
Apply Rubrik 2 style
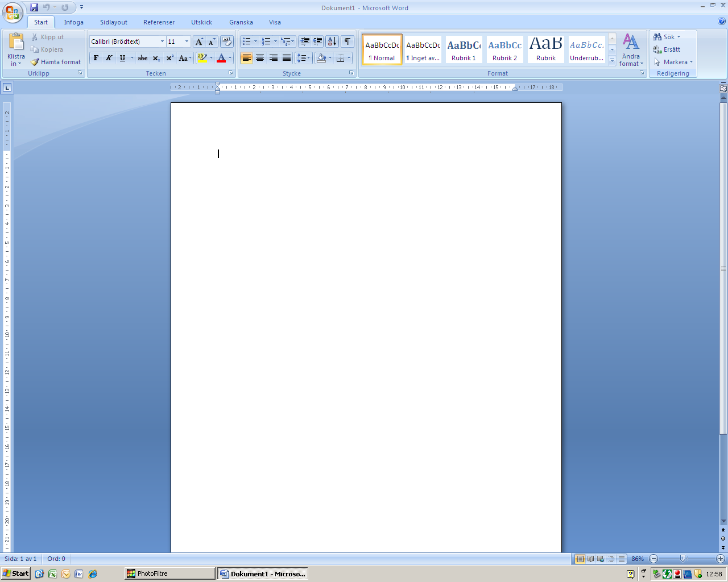click(x=504, y=49)
